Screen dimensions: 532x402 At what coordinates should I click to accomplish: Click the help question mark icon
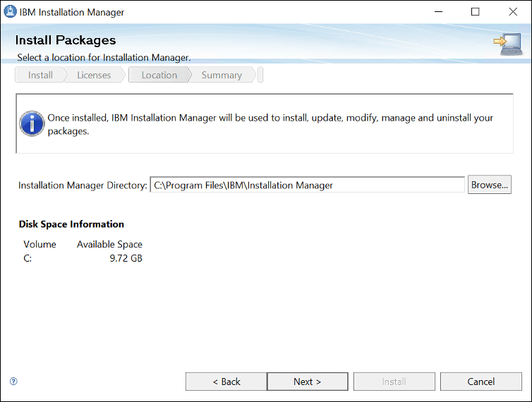click(13, 382)
